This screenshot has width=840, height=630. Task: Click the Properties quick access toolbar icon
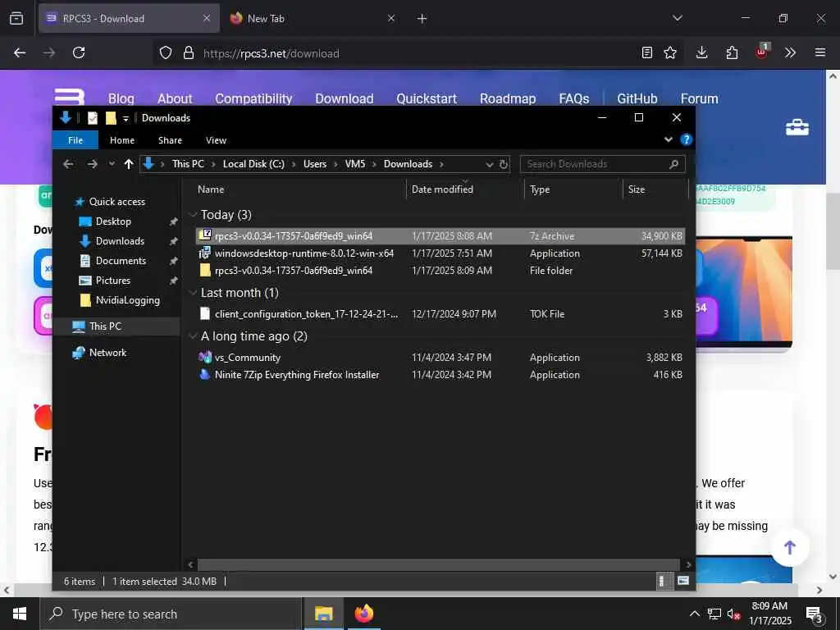(92, 118)
